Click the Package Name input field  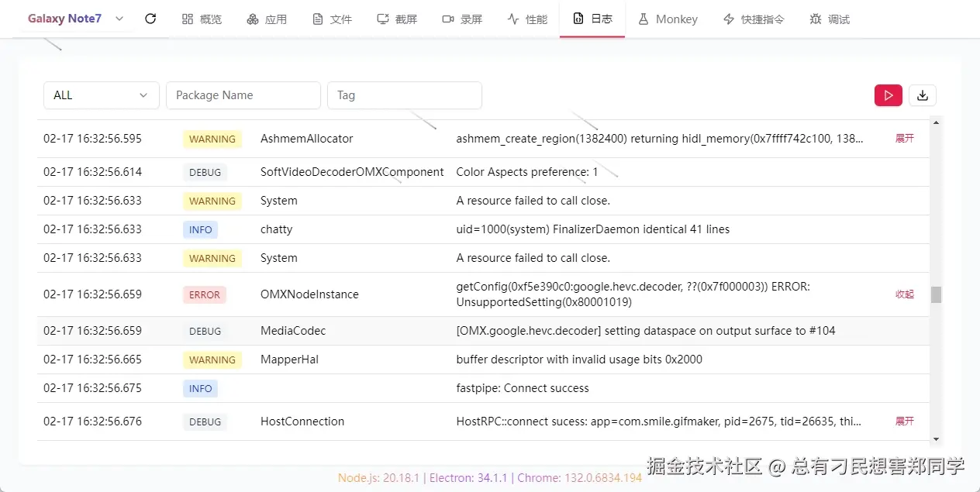[x=243, y=95]
